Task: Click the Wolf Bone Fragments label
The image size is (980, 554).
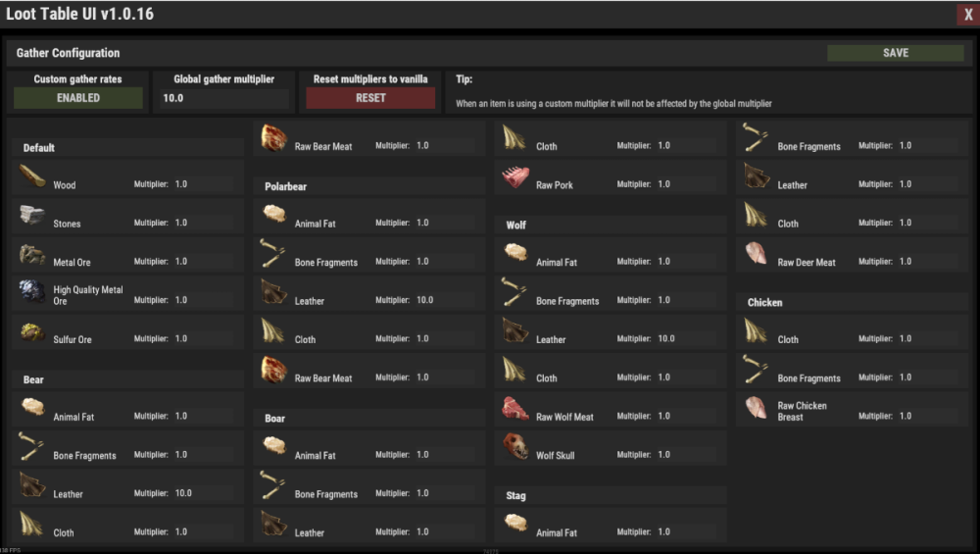Action: [x=566, y=301]
